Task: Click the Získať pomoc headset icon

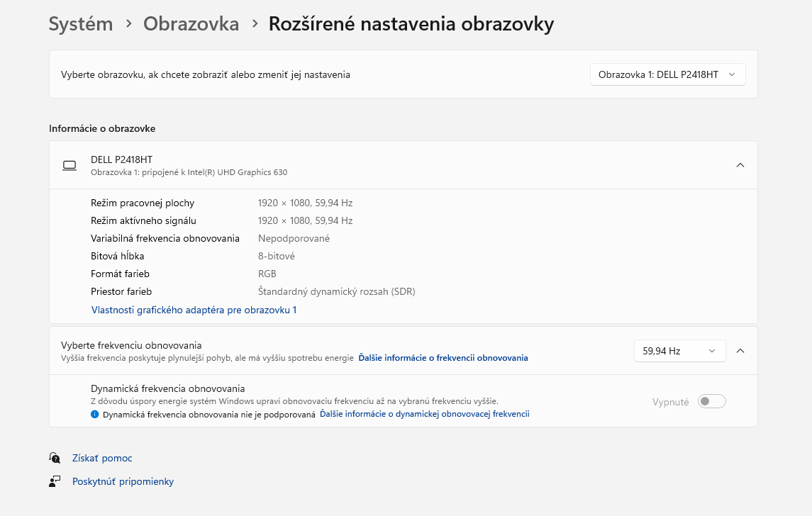Action: (x=55, y=458)
